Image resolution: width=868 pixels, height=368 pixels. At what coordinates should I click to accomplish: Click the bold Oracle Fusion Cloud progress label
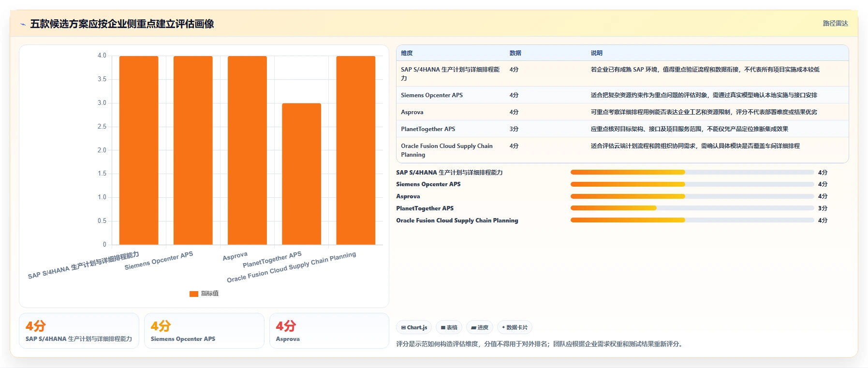[457, 221]
